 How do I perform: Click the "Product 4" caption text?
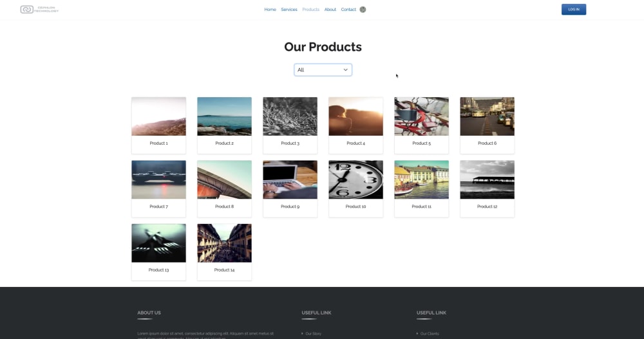(355, 143)
